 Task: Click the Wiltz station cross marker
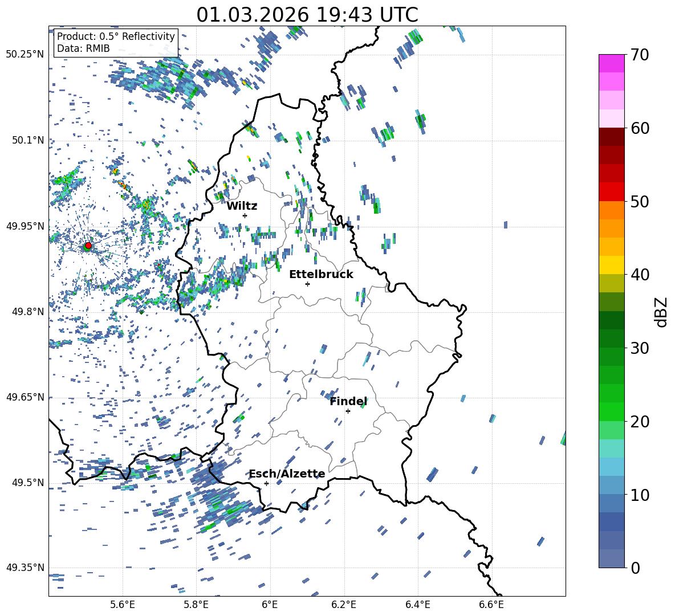245,215
